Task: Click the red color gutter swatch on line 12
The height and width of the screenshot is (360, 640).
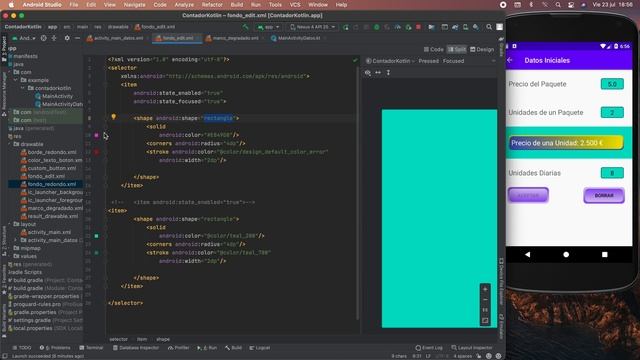Action: 97,152
